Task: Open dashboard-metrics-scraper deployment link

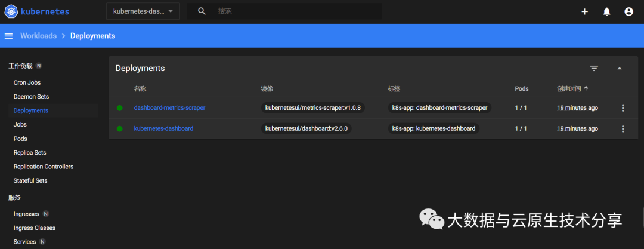Action: [x=169, y=108]
